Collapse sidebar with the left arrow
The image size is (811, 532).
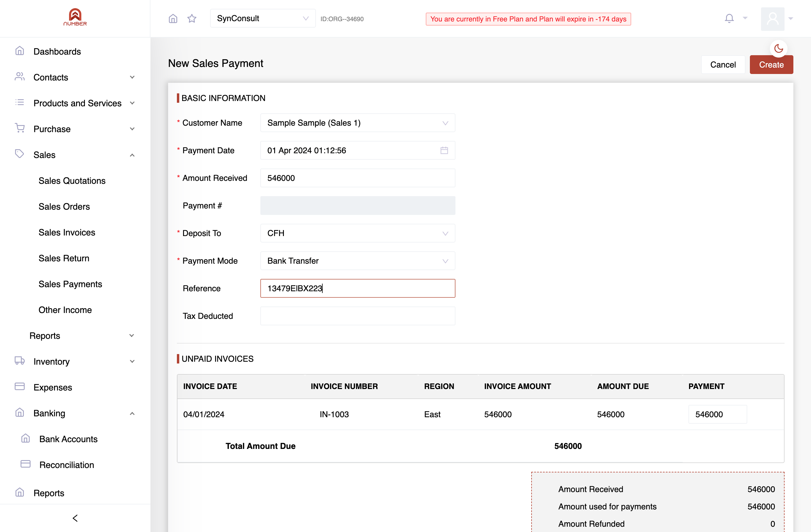click(x=75, y=518)
